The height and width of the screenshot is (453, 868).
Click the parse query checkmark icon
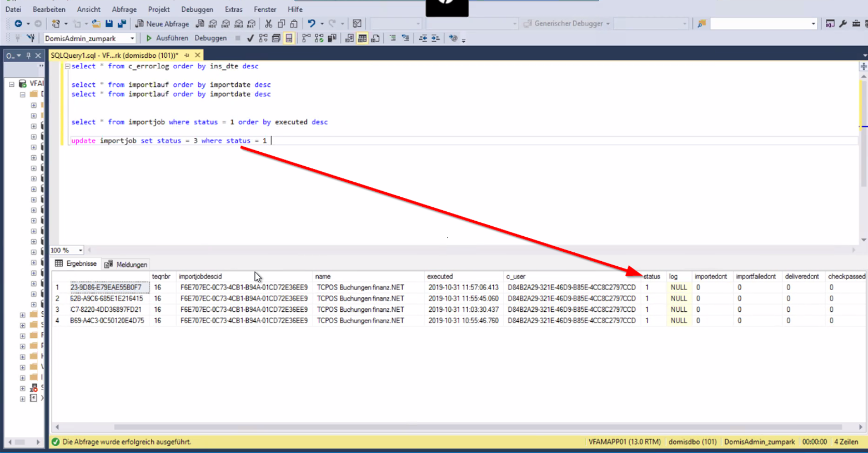coord(250,38)
